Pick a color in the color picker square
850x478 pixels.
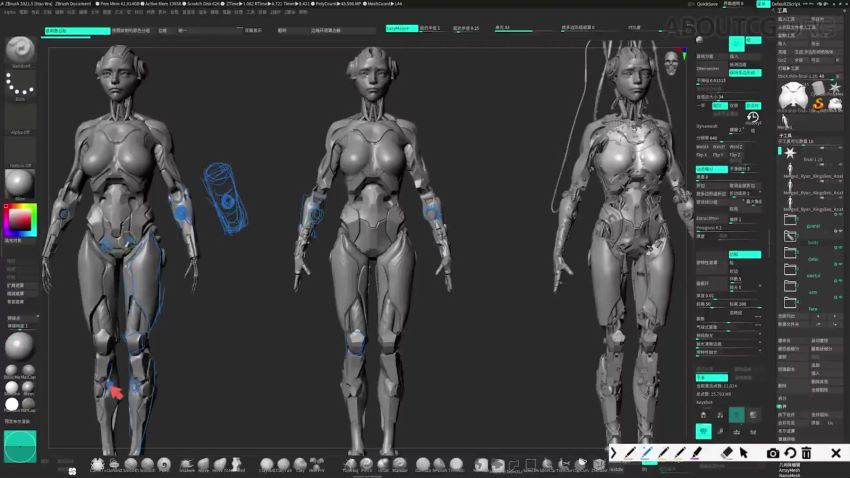[20, 219]
